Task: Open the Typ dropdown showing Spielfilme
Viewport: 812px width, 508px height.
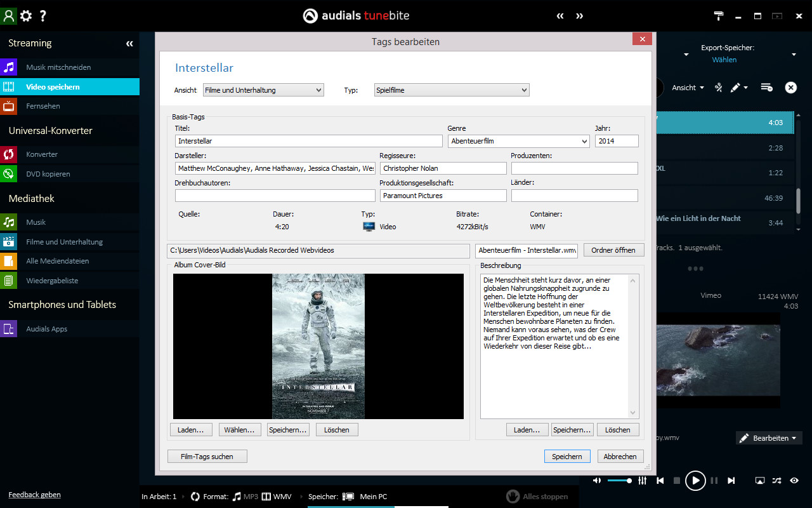Action: coord(452,90)
